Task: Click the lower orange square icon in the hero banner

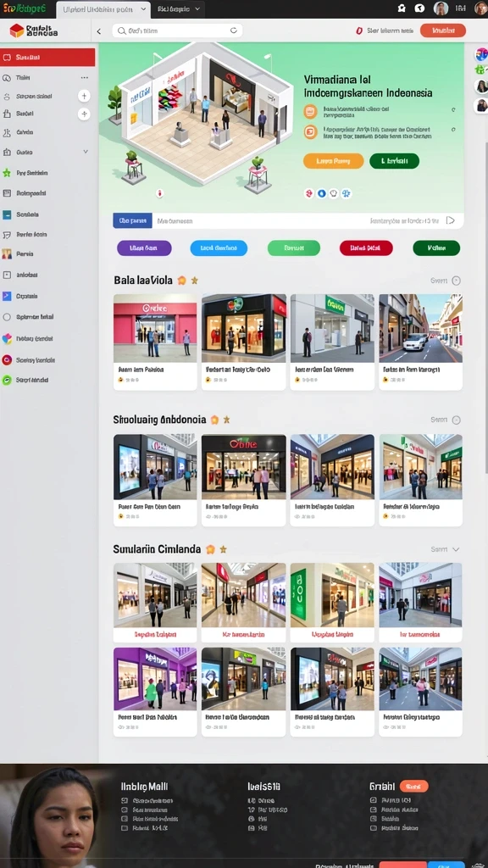Action: [310, 132]
